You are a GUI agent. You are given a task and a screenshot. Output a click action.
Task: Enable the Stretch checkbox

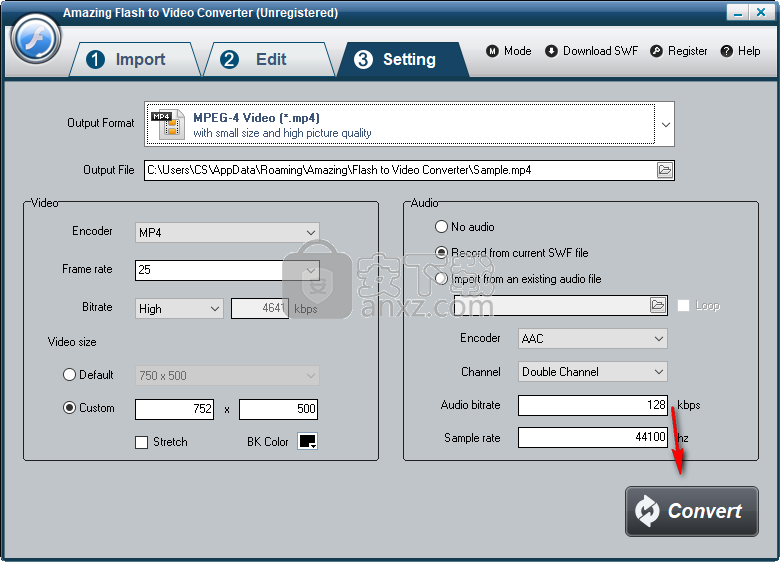point(141,442)
